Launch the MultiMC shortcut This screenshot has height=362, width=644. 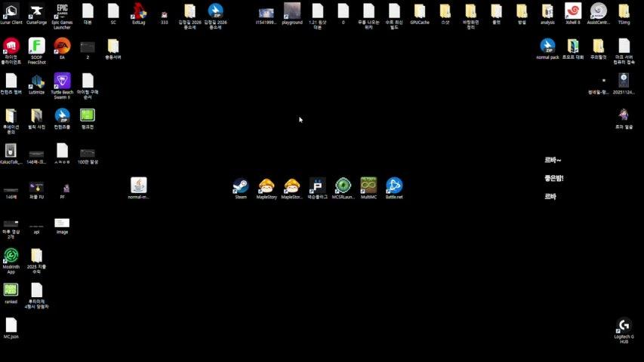coord(368,186)
